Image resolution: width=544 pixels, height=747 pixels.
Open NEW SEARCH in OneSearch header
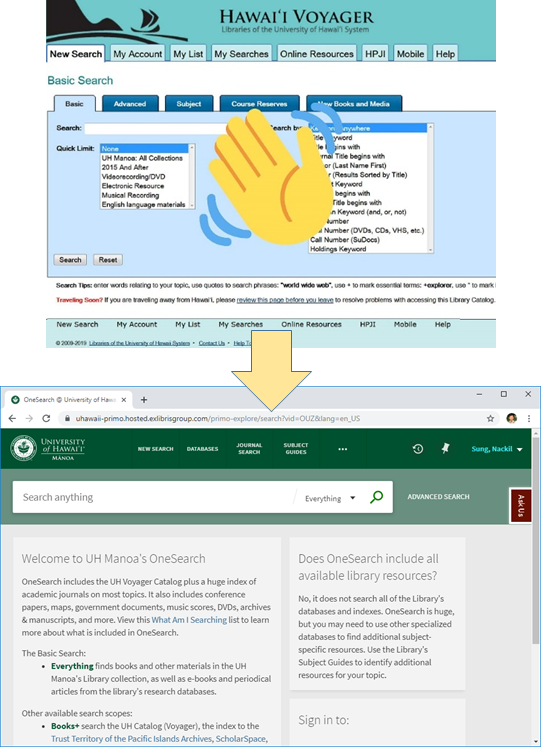[156, 449]
